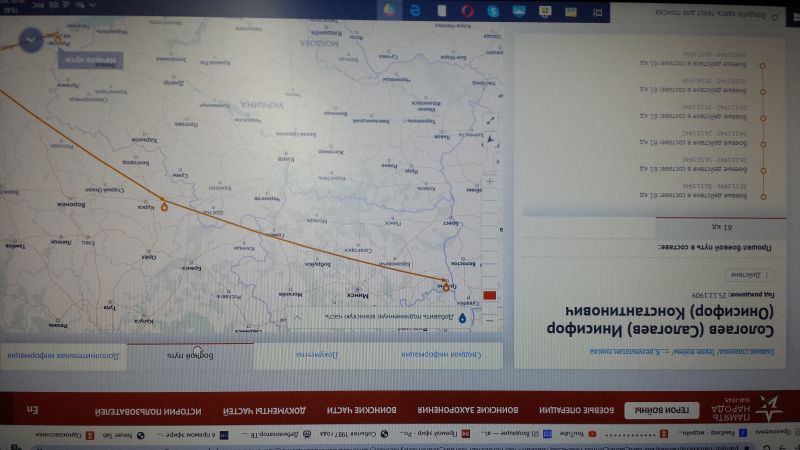Click the route start marker by Начало пути label
Viewport: 800px width, 450px height.
(58, 39)
